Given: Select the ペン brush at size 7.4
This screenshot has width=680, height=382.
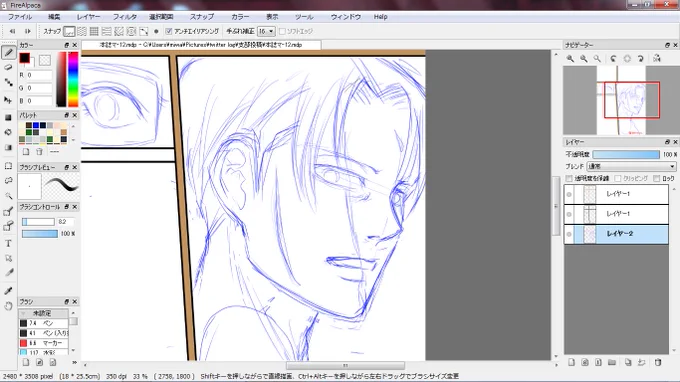Looking at the screenshot, I should [43, 323].
